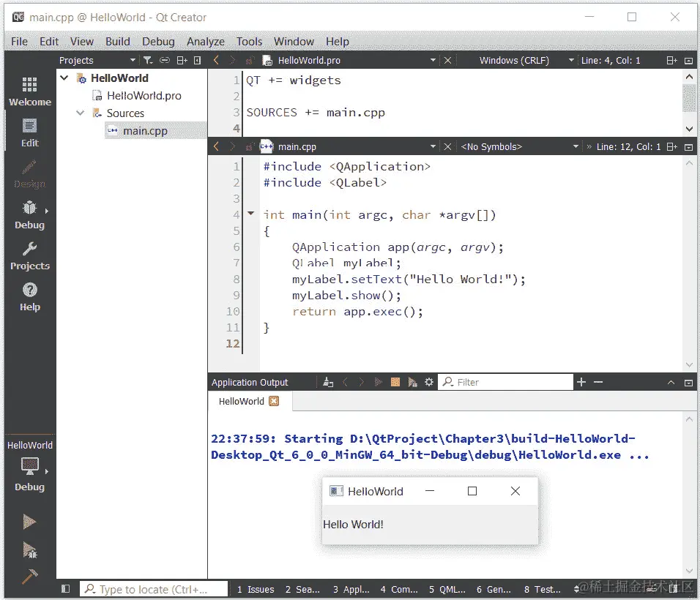The height and width of the screenshot is (600, 700).
Task: Synchronize project tree with editor link icon
Action: pos(165,60)
